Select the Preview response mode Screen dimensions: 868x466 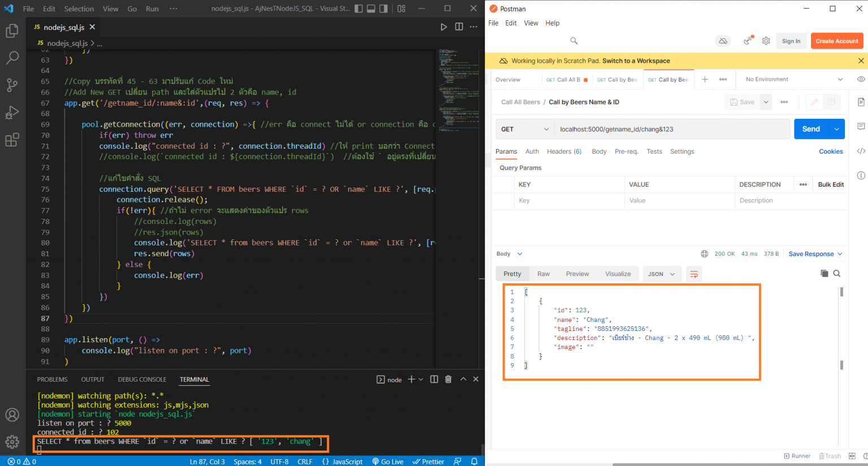pyautogui.click(x=577, y=273)
